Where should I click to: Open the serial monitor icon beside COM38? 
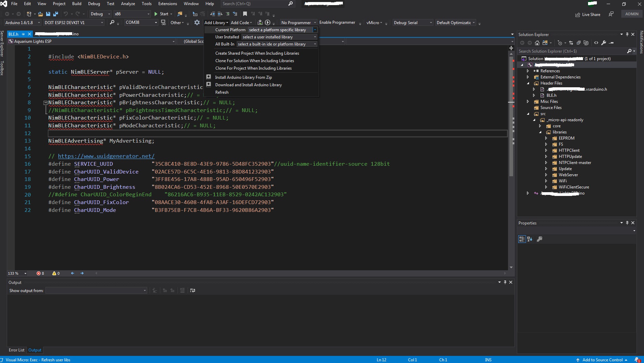[163, 22]
